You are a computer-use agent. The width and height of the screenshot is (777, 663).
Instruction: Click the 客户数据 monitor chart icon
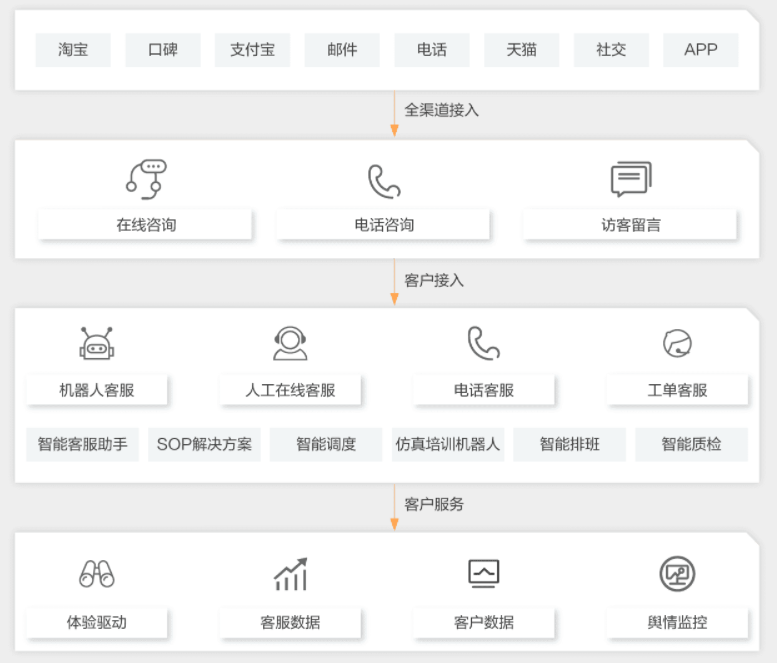[x=484, y=574]
